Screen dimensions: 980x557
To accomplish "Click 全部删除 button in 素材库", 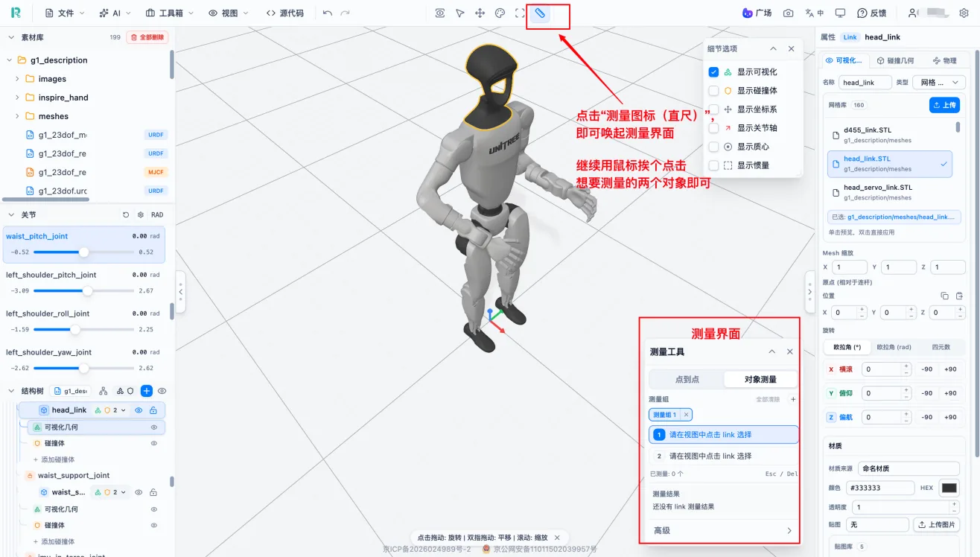I will point(147,37).
